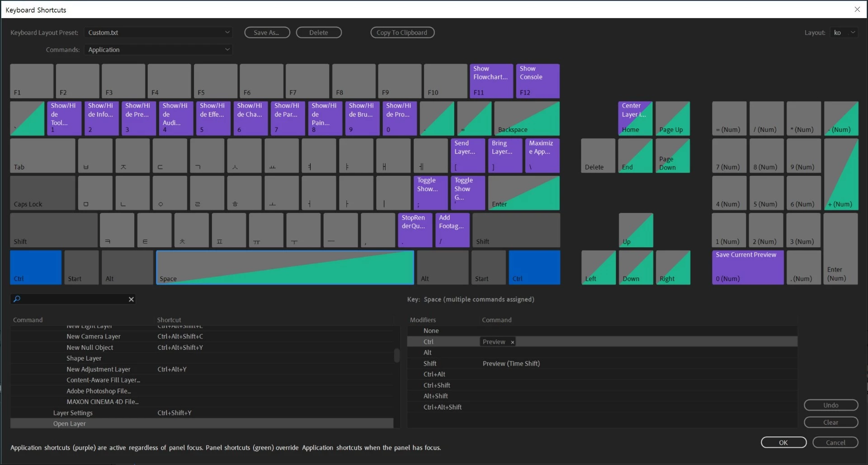Remove the Preview command from Ctrl modifier
This screenshot has width=868, height=465.
pos(512,342)
